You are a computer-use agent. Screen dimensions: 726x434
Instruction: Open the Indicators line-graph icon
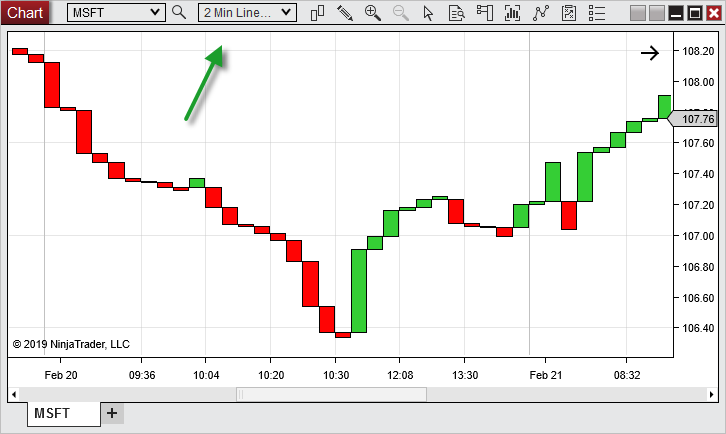[541, 13]
